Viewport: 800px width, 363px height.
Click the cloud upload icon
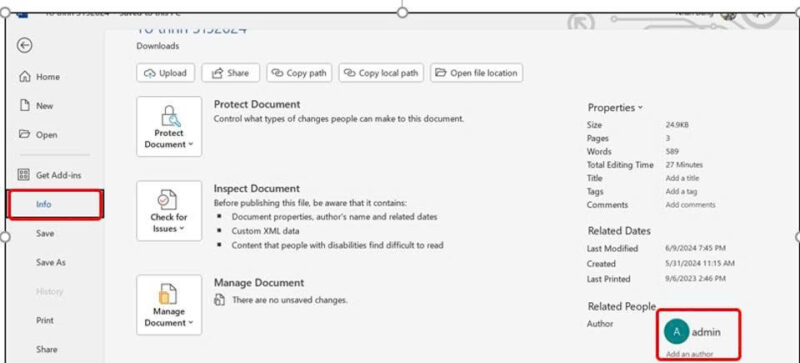pos(149,74)
